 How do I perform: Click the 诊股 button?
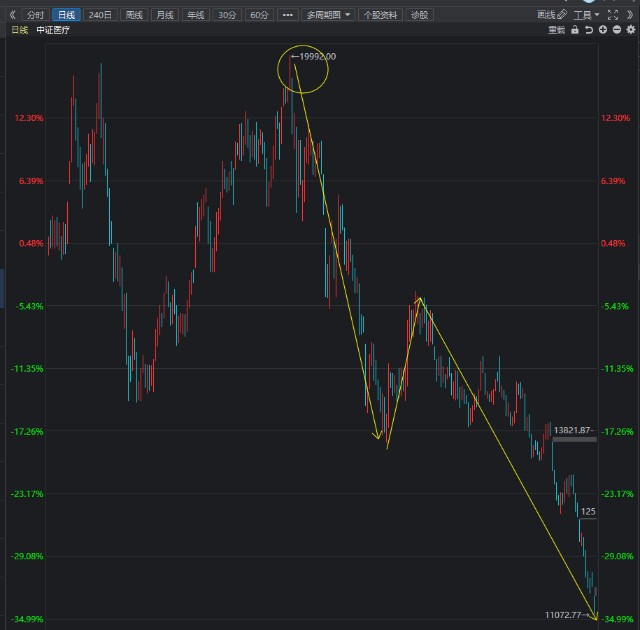tap(420, 15)
